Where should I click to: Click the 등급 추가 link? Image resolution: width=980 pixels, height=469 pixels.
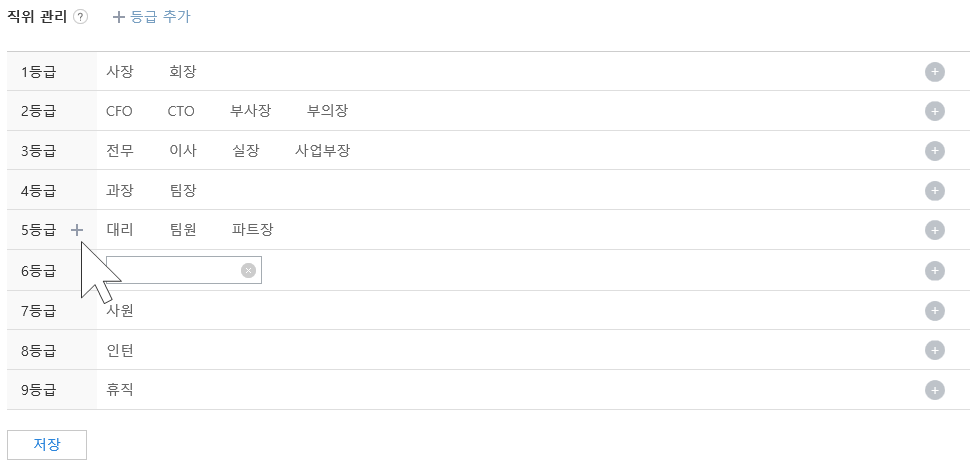pos(152,17)
